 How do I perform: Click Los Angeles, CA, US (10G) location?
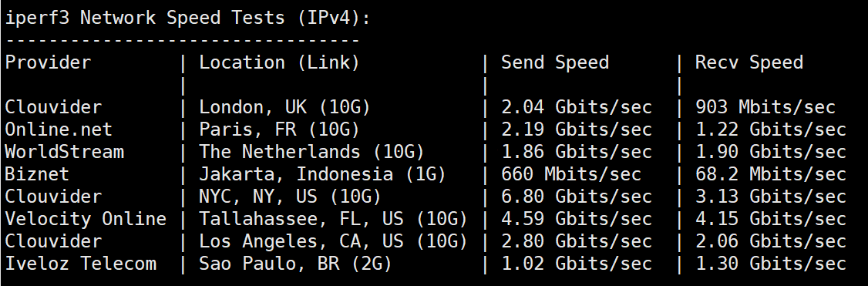333,241
